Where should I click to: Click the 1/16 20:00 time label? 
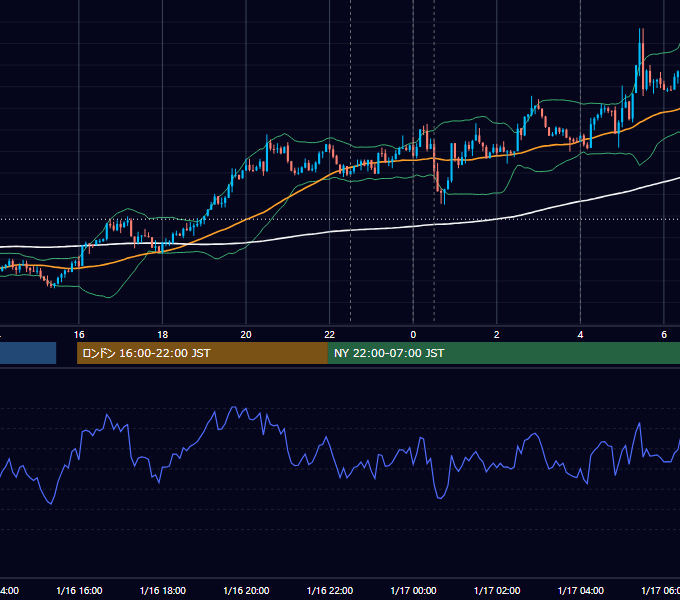[x=246, y=590]
